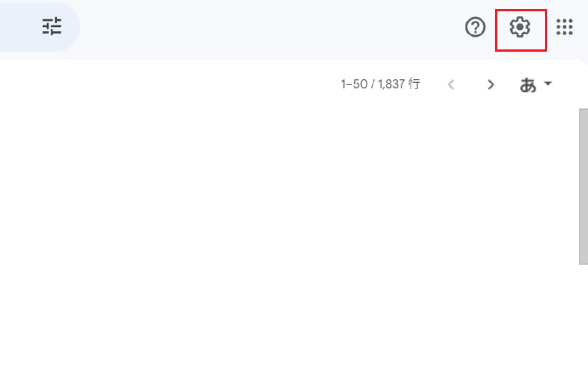
Task: Toggle Japanese input method あ on or off
Action: (x=528, y=85)
